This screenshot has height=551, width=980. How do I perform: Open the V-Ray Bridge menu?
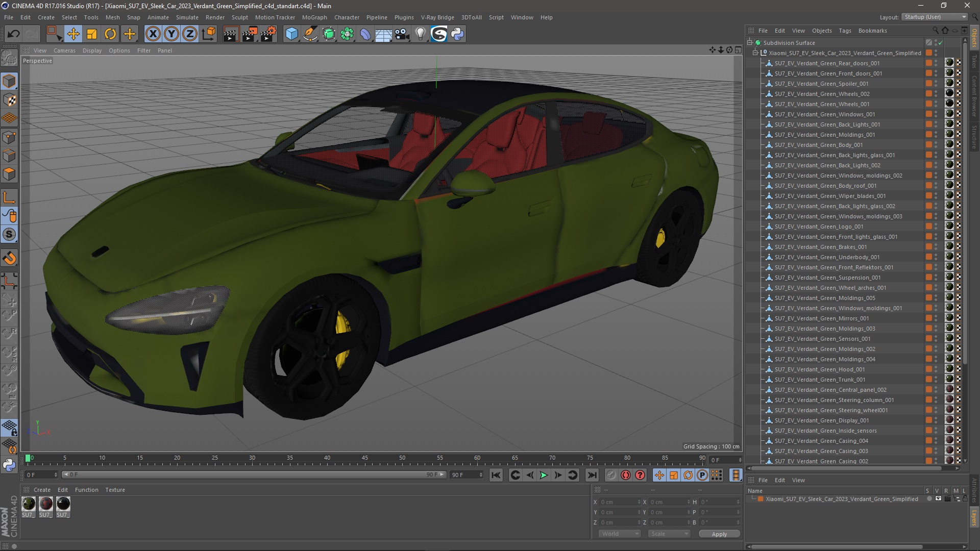click(437, 17)
